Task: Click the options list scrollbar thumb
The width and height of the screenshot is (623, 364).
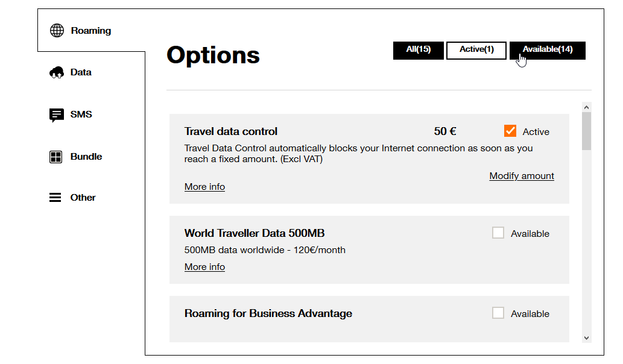Action: tap(586, 131)
